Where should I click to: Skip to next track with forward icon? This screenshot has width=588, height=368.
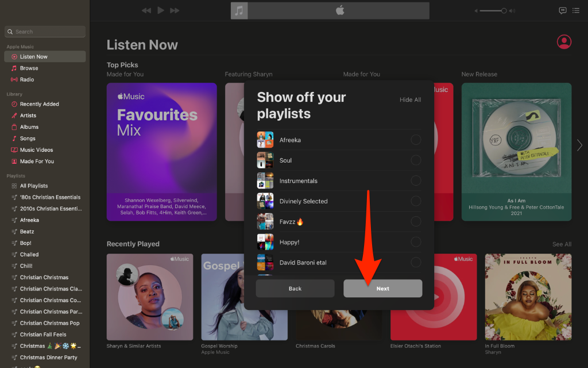coord(175,10)
